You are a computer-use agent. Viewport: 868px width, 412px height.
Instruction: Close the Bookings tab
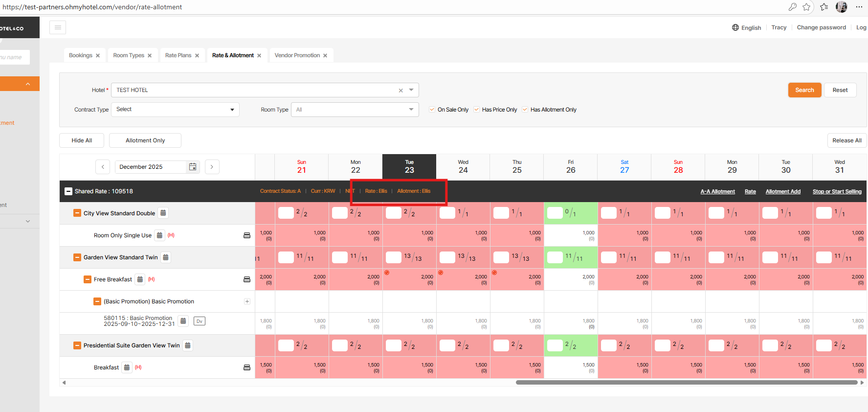(98, 56)
